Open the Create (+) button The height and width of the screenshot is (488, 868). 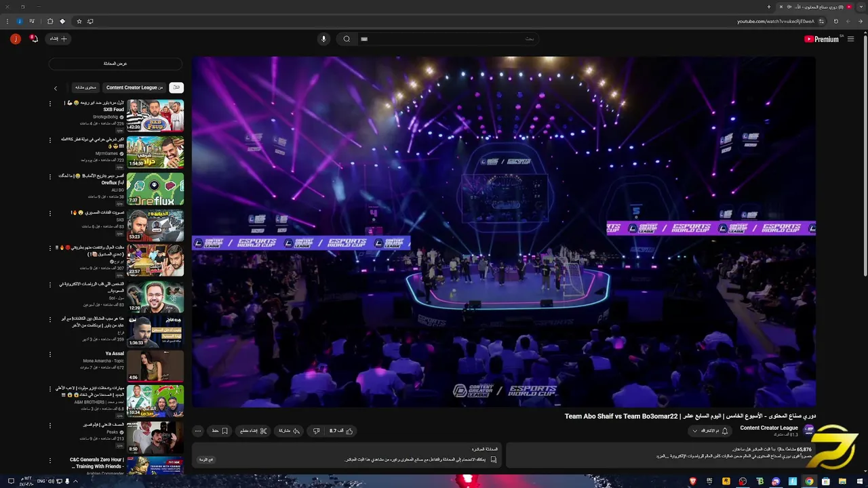click(x=58, y=39)
